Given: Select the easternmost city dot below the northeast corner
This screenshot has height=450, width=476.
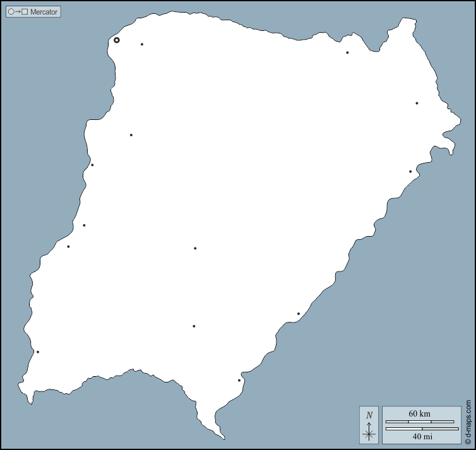Looking at the screenshot, I should (417, 103).
